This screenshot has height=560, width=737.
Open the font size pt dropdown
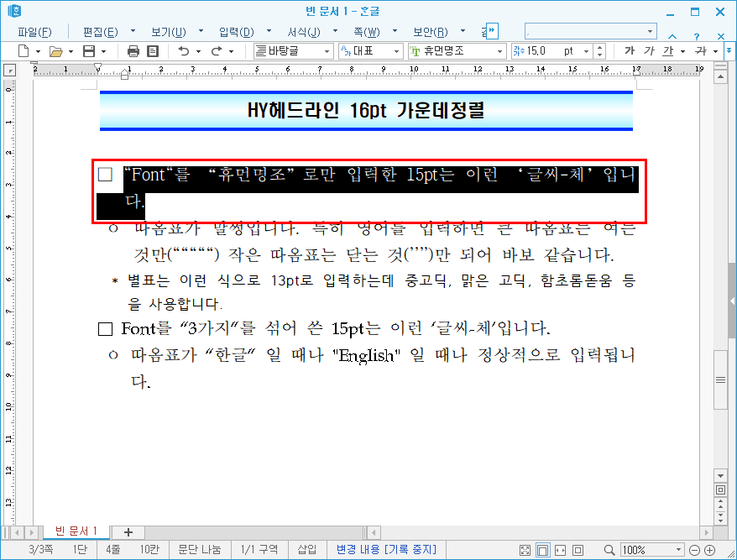[586, 50]
